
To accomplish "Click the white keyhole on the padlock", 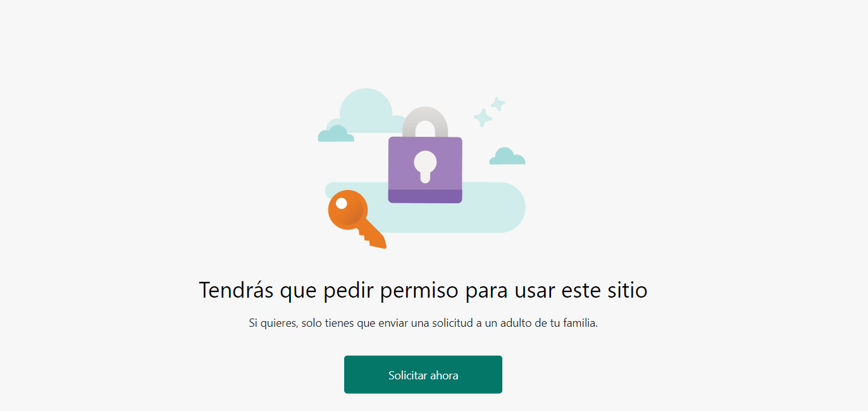I will coord(425,167).
